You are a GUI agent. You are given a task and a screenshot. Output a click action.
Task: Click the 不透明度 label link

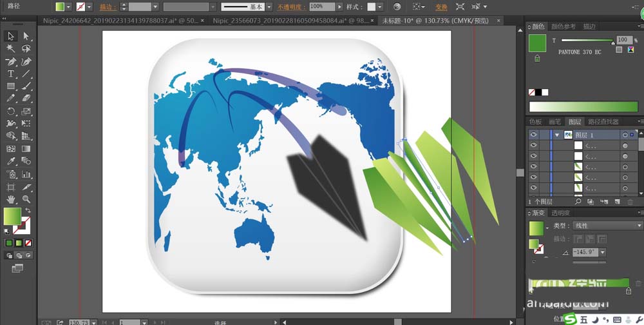(x=292, y=7)
